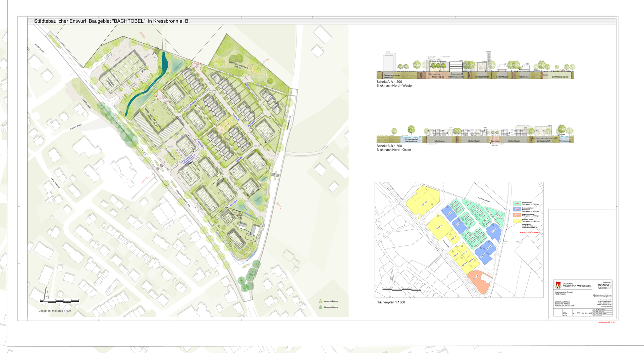Image resolution: width=644 pixels, height=353 pixels.
Task: Click the 'Flächenplan 1:1000' caption
Action: [x=390, y=302]
